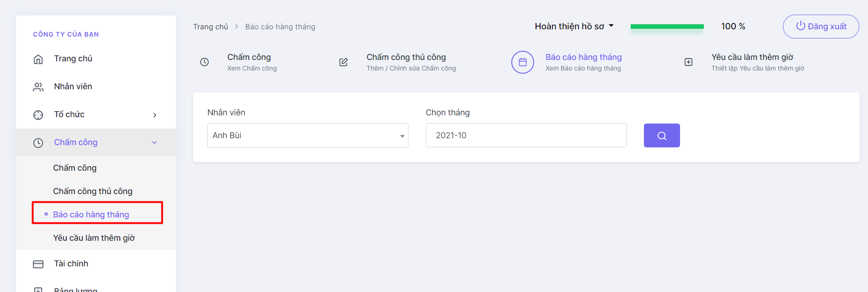Click the Xem Chấm công subtitle
Viewport: 868px width, 292px height.
click(x=252, y=68)
